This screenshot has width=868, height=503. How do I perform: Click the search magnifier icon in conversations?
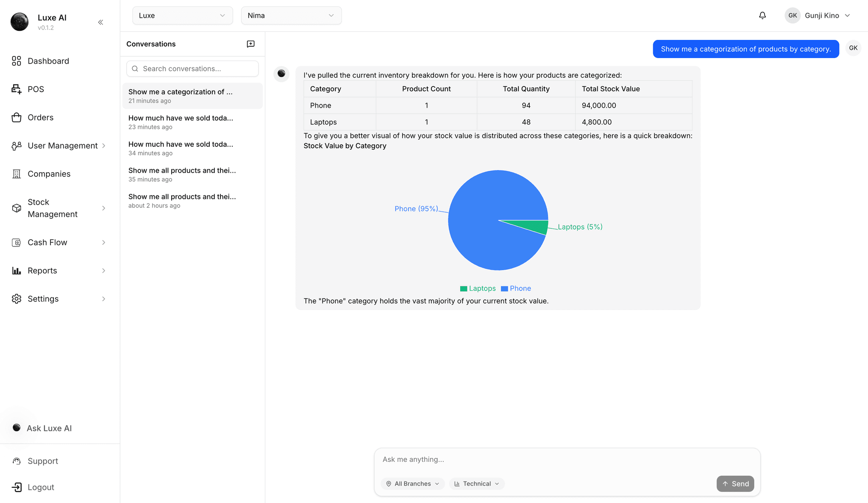[135, 69]
